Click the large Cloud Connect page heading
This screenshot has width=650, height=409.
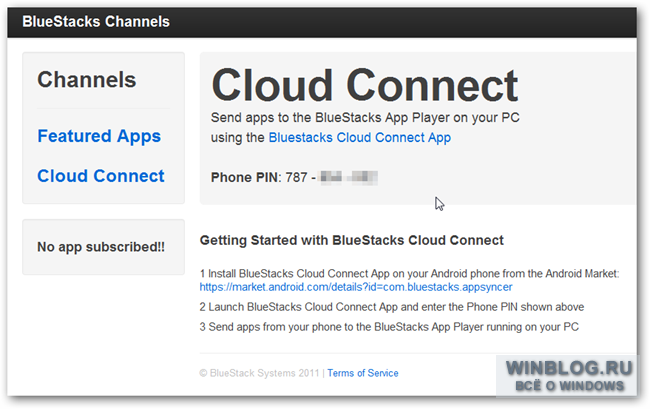(365, 85)
